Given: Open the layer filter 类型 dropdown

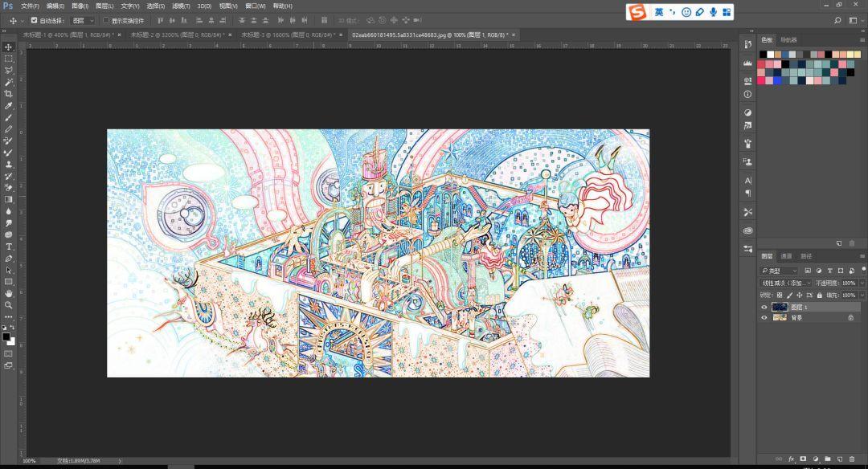Looking at the screenshot, I should [x=780, y=271].
